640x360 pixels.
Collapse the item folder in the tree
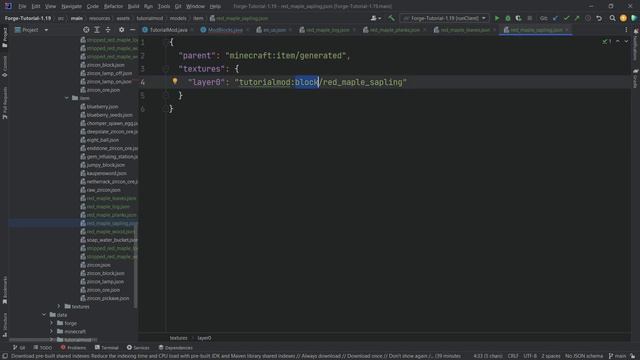coord(67,98)
